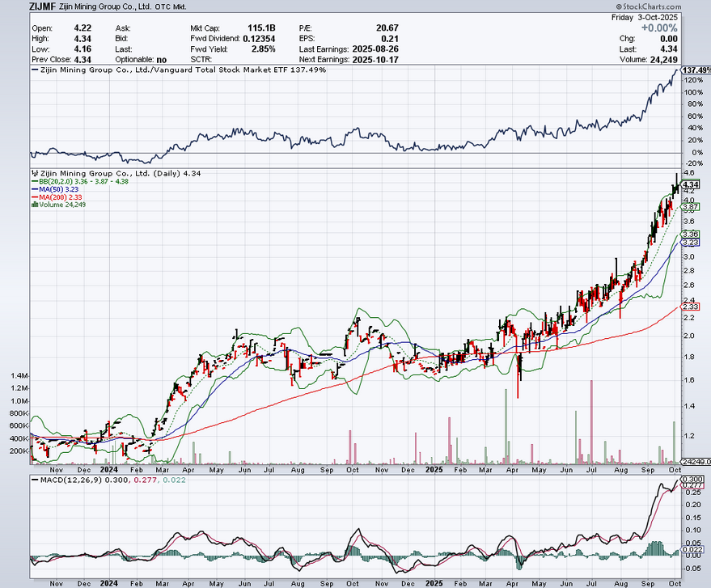Click the blue MA(50) legend line

pos(33,190)
